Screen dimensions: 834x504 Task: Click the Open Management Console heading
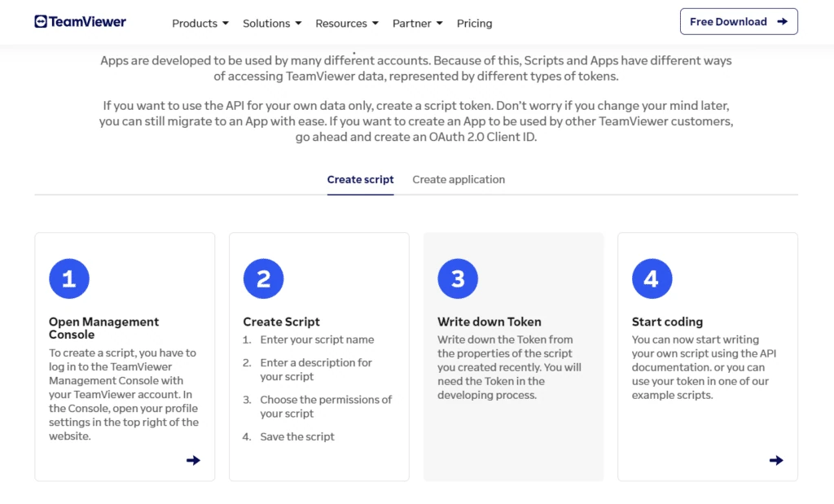click(x=103, y=328)
